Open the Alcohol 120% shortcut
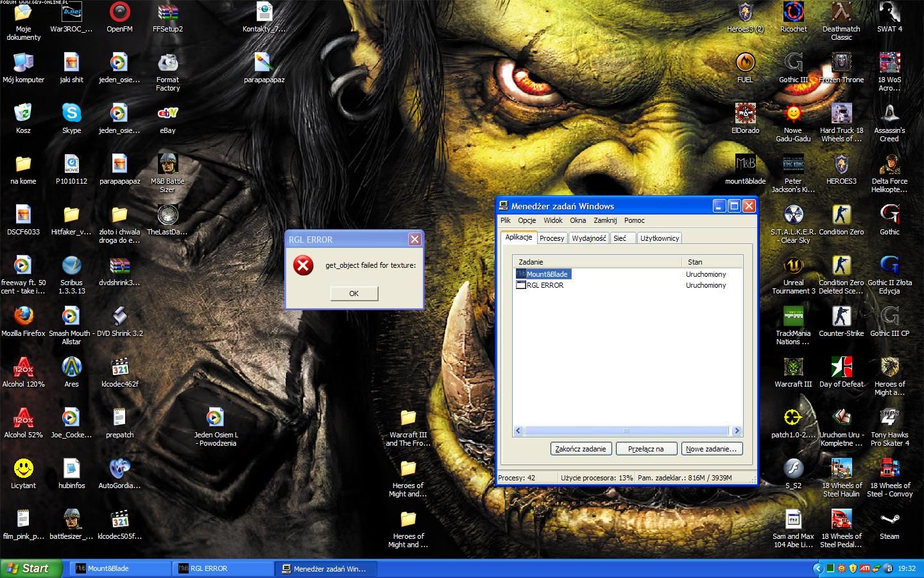Image resolution: width=924 pixels, height=578 pixels. (x=23, y=372)
